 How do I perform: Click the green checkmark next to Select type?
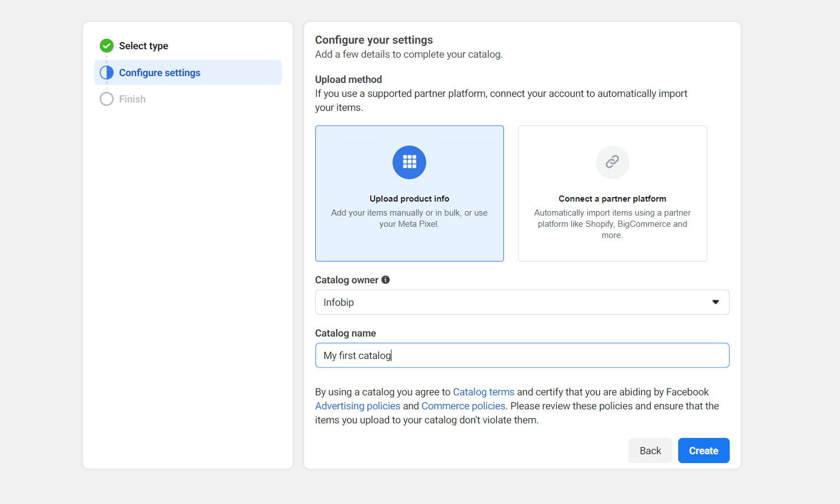[x=106, y=46]
